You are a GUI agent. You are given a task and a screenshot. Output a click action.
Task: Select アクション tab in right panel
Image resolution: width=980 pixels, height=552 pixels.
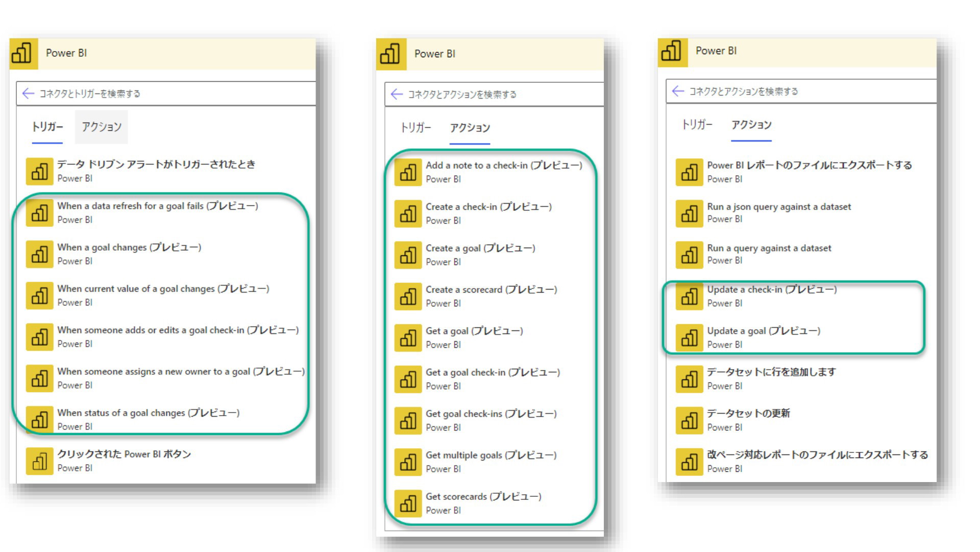click(751, 125)
